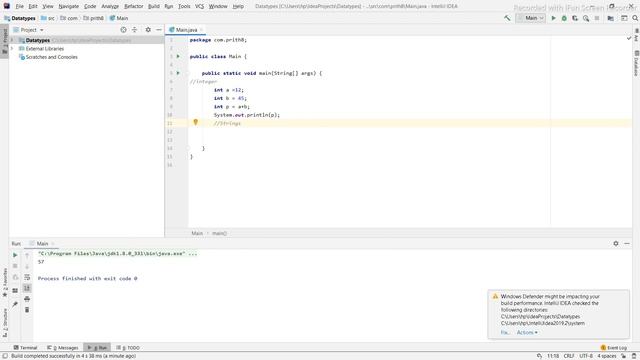Viewport: 640px width, 360px height.
Task: Open the UTF-8 encoding dropdown
Action: click(x=586, y=356)
